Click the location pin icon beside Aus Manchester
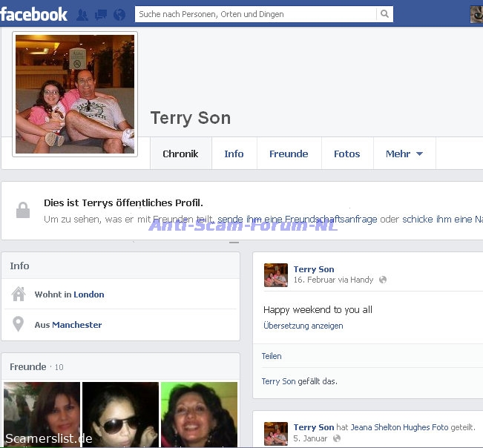Screen dimensions: 483x448 coord(19,325)
